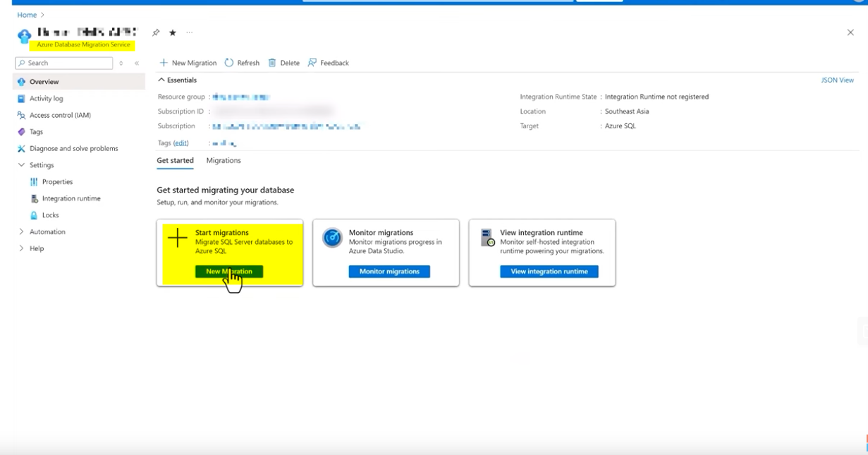This screenshot has width=868, height=455.
Task: Collapse the Essentials panel
Action: pyautogui.click(x=161, y=80)
